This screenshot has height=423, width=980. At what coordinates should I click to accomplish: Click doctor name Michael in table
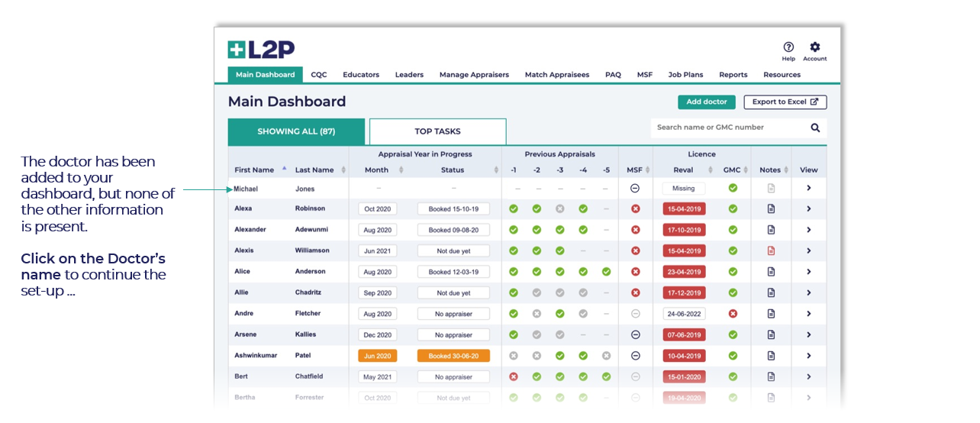(x=247, y=189)
